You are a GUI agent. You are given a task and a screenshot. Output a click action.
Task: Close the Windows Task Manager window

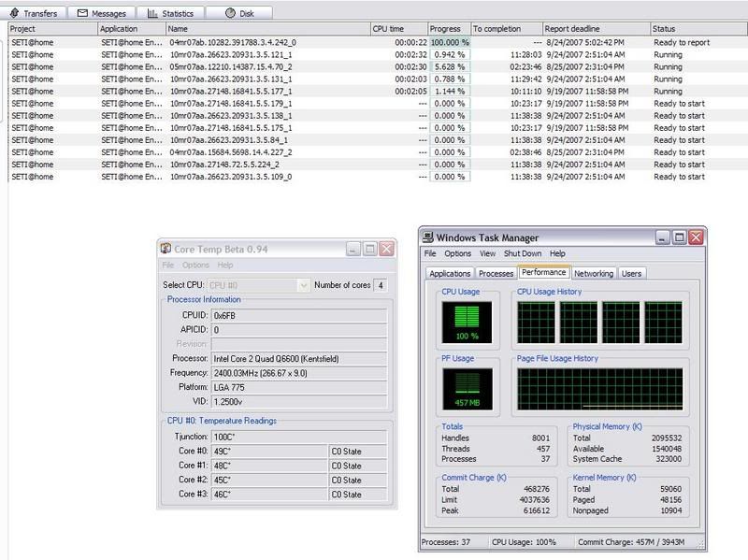pos(695,237)
